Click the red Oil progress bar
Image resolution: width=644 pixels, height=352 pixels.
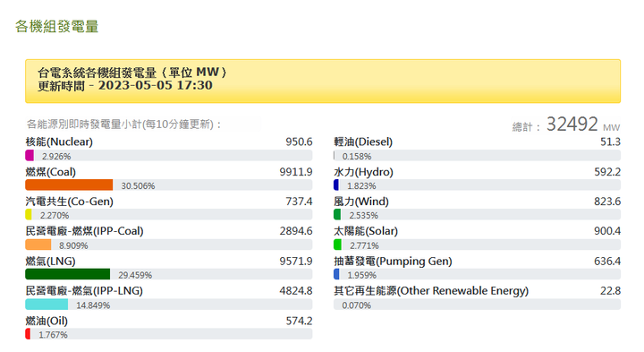(28, 333)
